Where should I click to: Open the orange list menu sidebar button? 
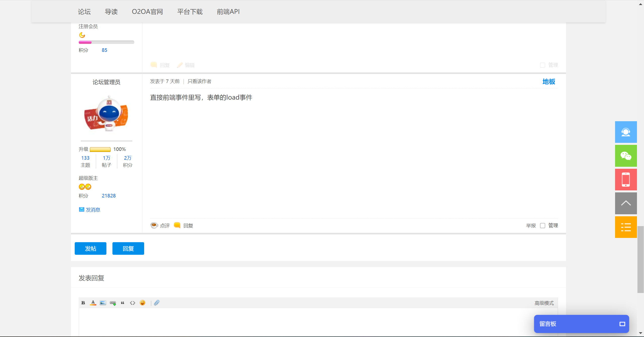[626, 227]
